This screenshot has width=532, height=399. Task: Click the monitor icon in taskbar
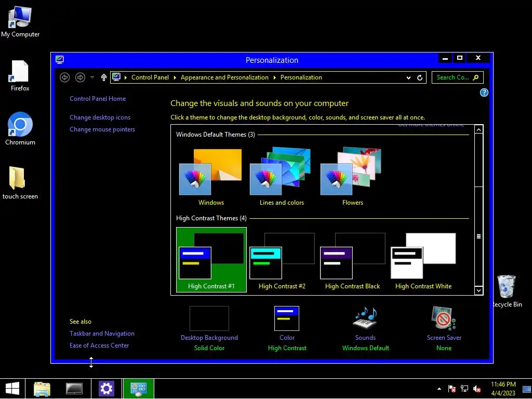[x=74, y=389]
